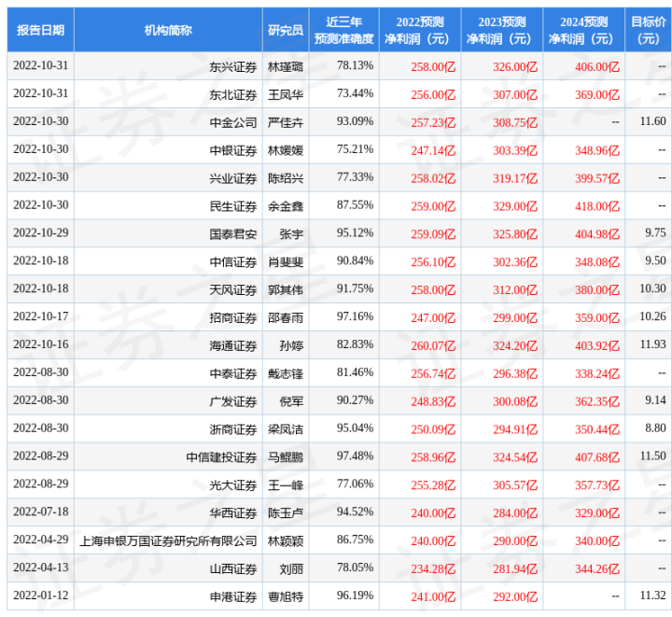Click report date 2022-01-12

(x=41, y=595)
